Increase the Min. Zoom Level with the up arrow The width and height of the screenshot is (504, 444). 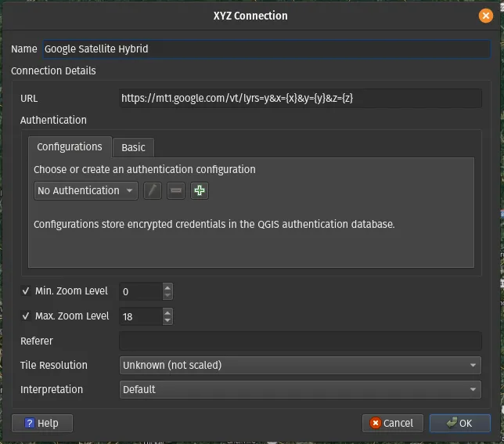click(167, 287)
